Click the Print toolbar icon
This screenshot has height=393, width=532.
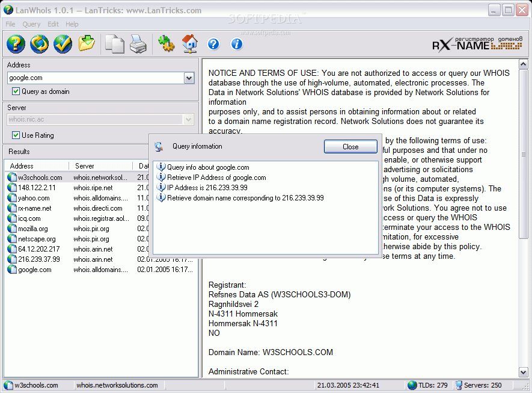(138, 44)
